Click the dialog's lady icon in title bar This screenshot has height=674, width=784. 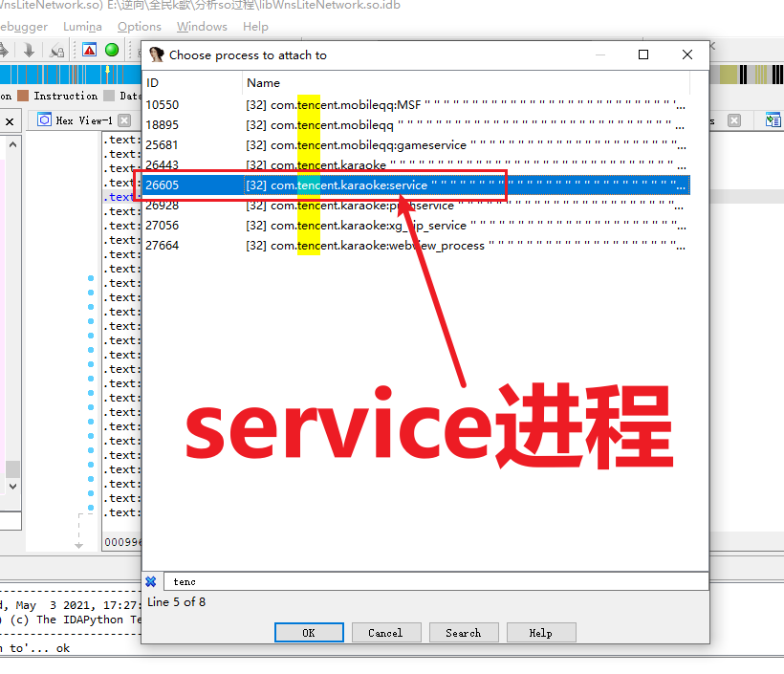pyautogui.click(x=157, y=54)
